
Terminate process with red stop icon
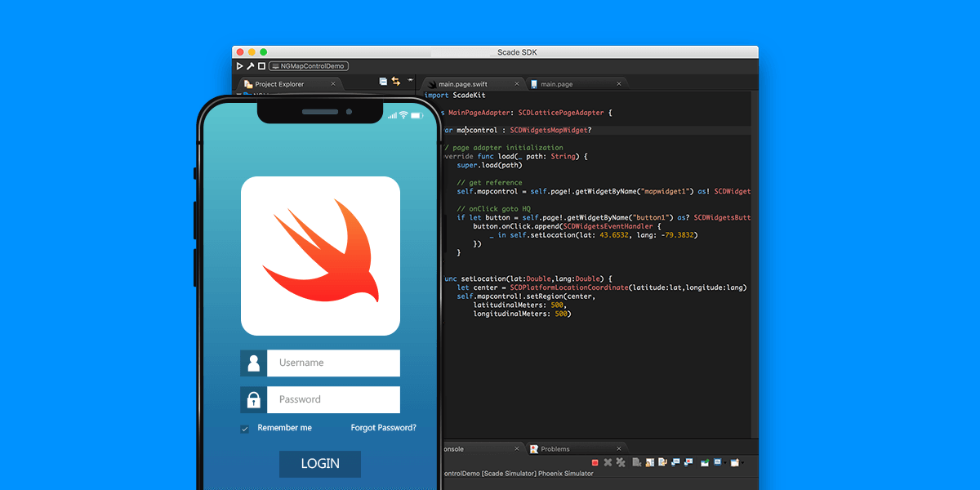pos(595,462)
